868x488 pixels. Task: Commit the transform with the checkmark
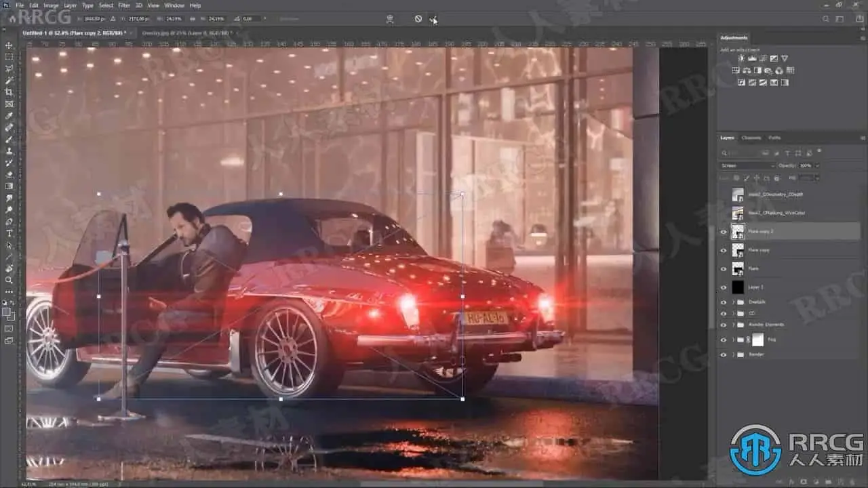tap(433, 19)
